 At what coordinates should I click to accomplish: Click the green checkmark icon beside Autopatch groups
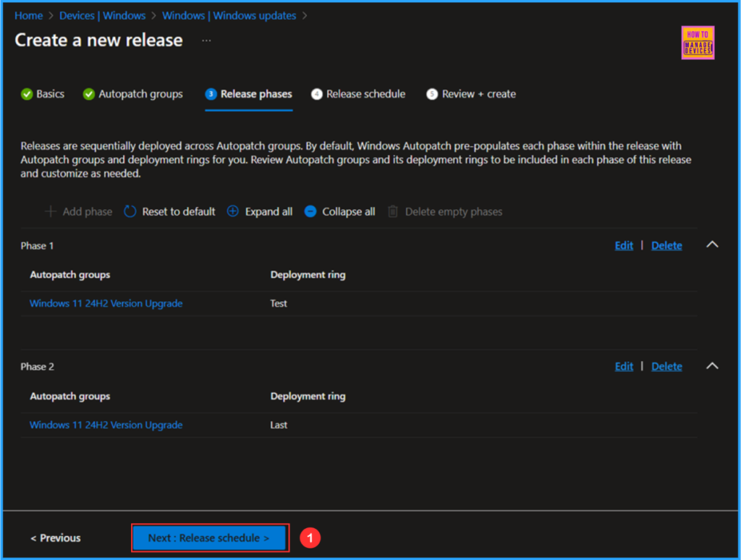pos(89,94)
